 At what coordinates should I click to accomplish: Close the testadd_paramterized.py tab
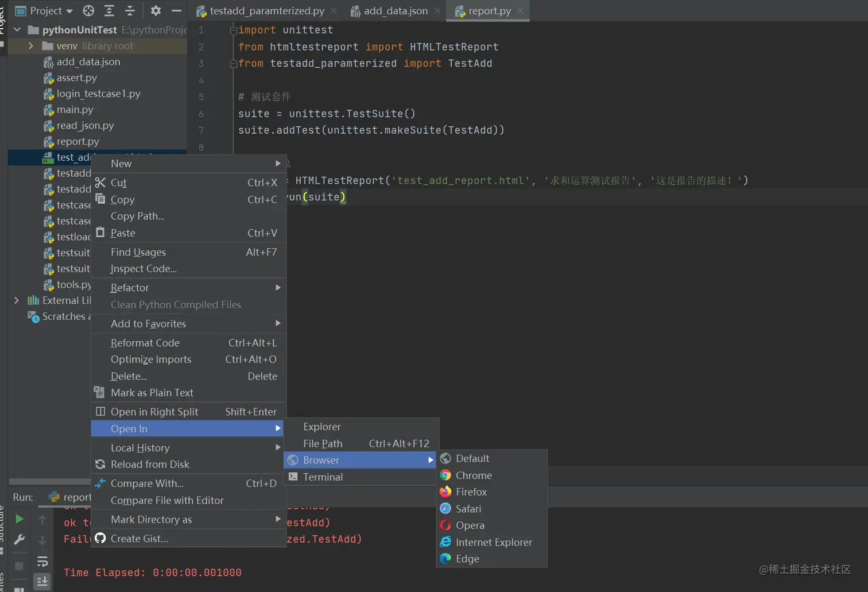334,11
